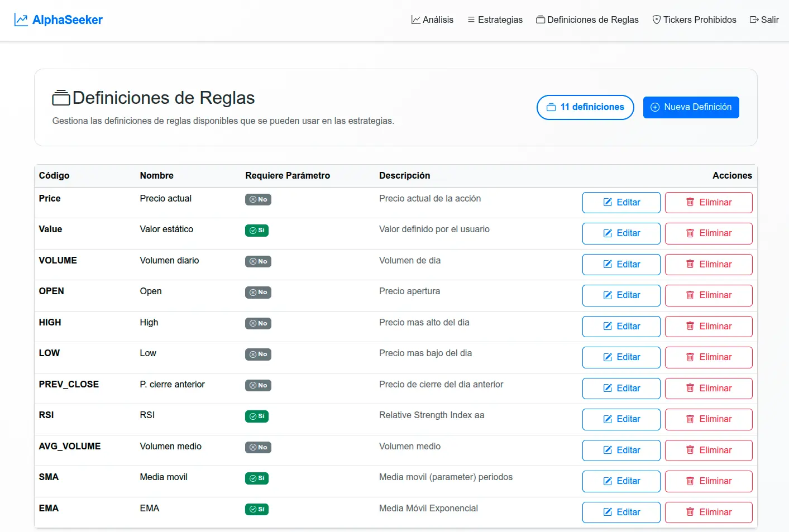The width and height of the screenshot is (789, 532).
Task: Click the No badge in PREV_CLOSE row
Action: [x=258, y=386]
